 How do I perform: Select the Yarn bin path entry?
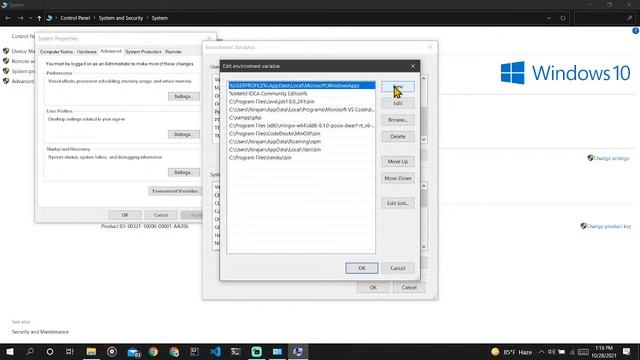(x=302, y=149)
